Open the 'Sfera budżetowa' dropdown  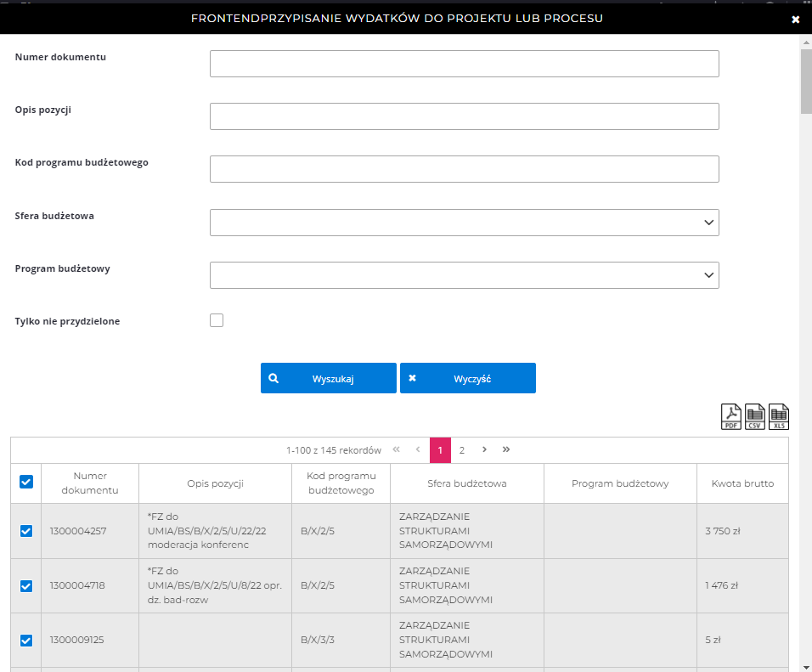tap(464, 223)
